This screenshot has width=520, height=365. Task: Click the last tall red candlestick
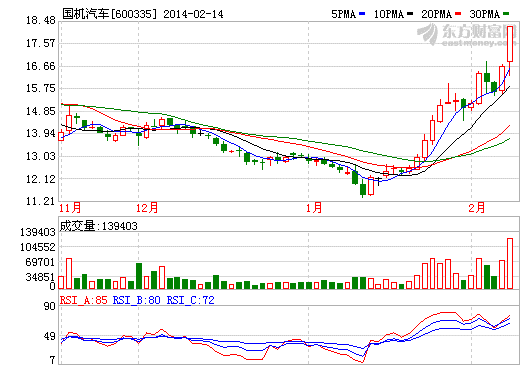(x=510, y=44)
